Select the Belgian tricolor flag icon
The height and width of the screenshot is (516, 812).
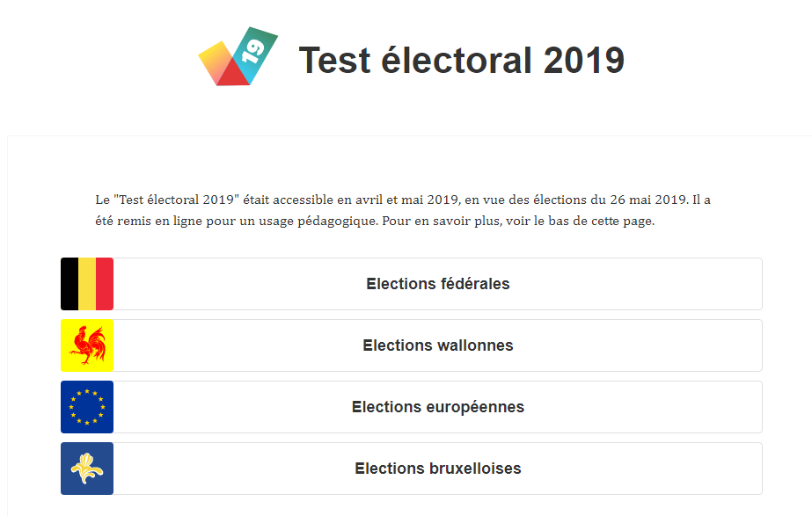tap(87, 284)
